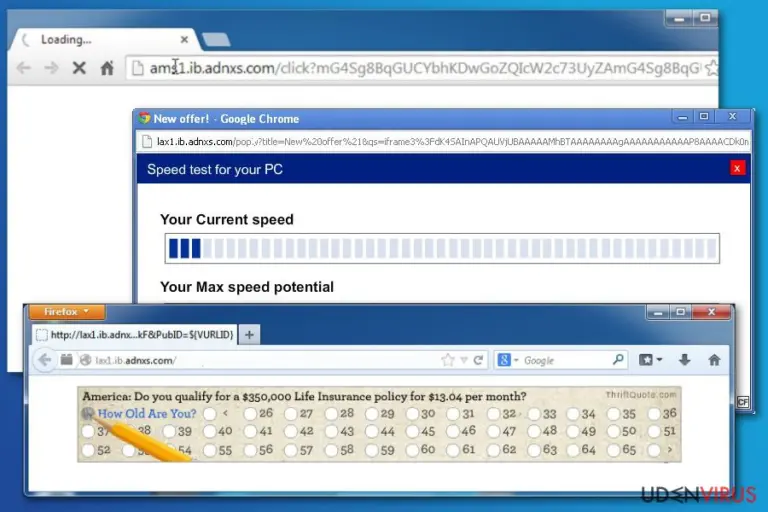Image resolution: width=768 pixels, height=512 pixels.
Task: Click the CF badge icon at popup edge
Action: pos(743,402)
